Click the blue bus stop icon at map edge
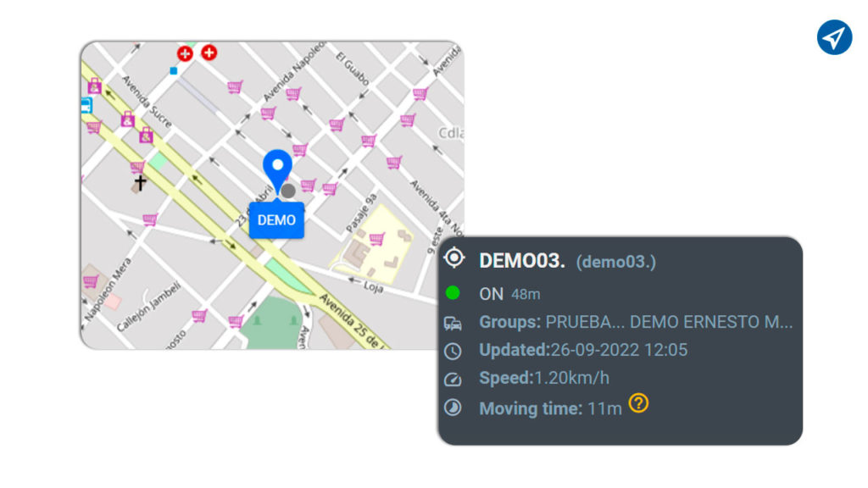Image resolution: width=868 pixels, height=488 pixels. [86, 105]
